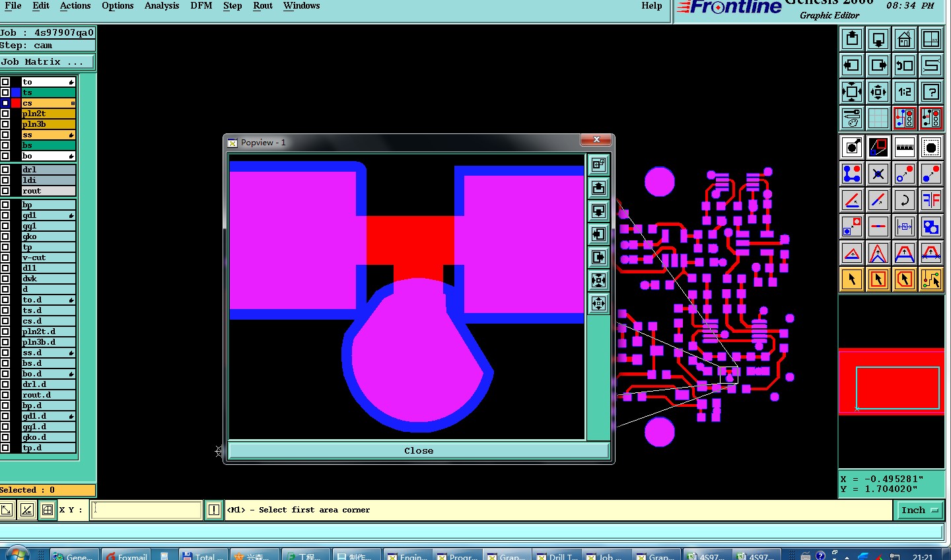The image size is (951, 560).
Task: Click the Popview pan left icon
Action: (x=598, y=234)
